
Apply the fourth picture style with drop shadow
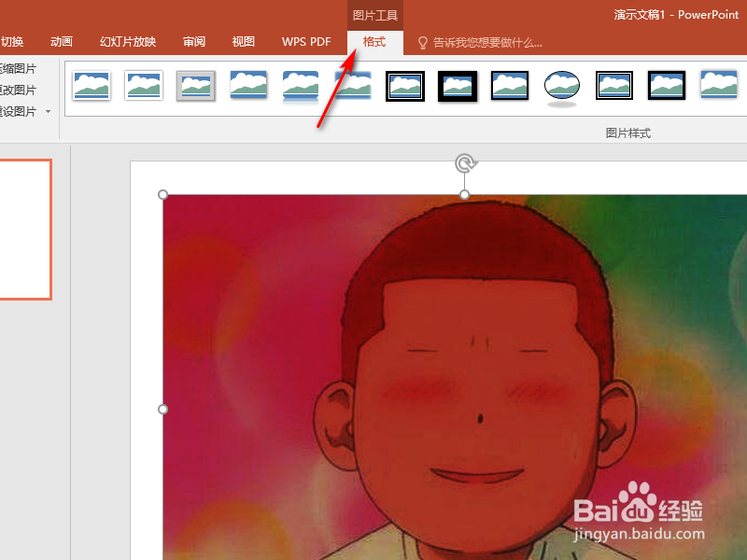(x=248, y=85)
